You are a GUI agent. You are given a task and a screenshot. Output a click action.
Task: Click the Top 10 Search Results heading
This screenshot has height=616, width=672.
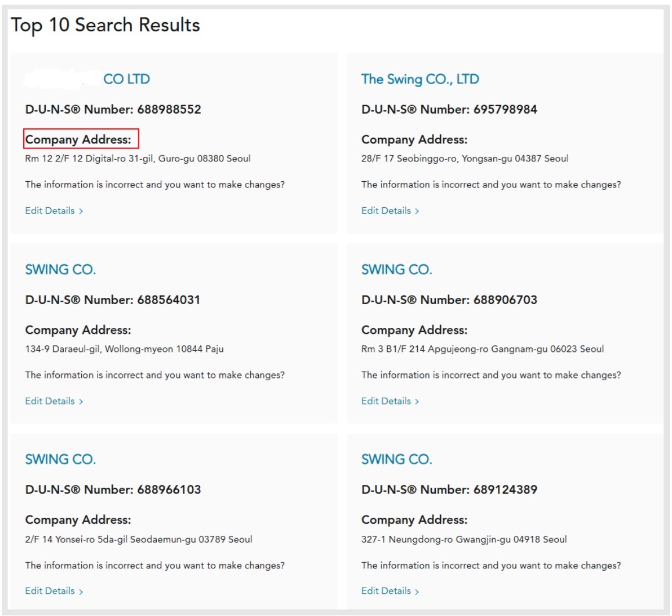[x=106, y=25]
